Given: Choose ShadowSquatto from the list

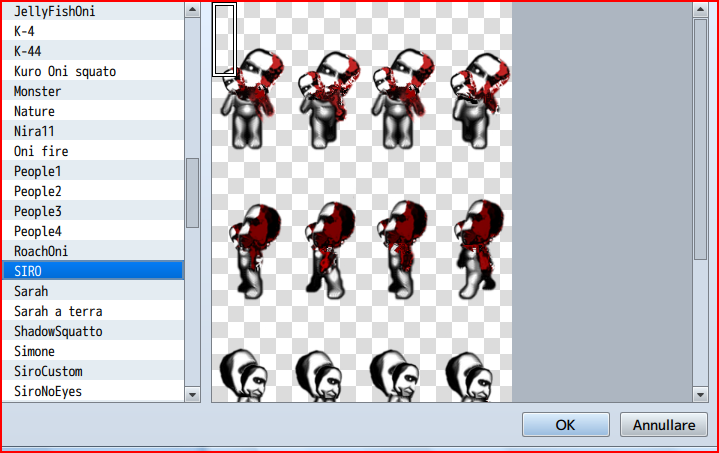Looking at the screenshot, I should click(x=93, y=331).
